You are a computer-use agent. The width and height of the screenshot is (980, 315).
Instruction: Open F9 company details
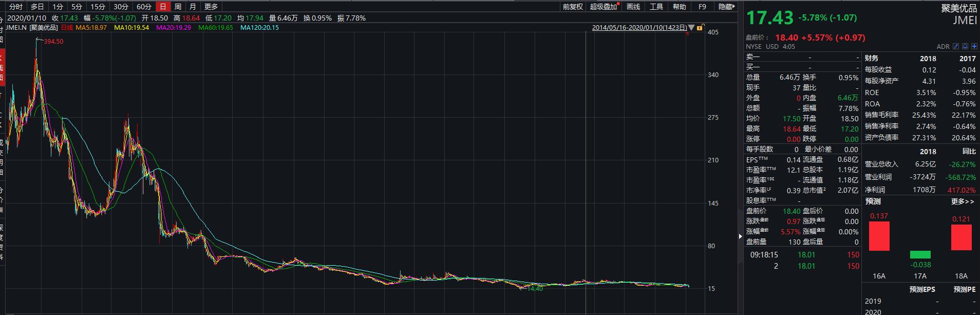702,7
